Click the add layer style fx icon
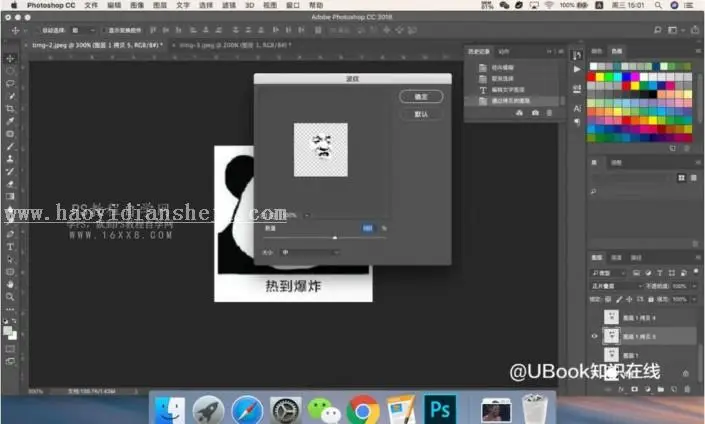The width and height of the screenshot is (705, 424). coord(621,389)
